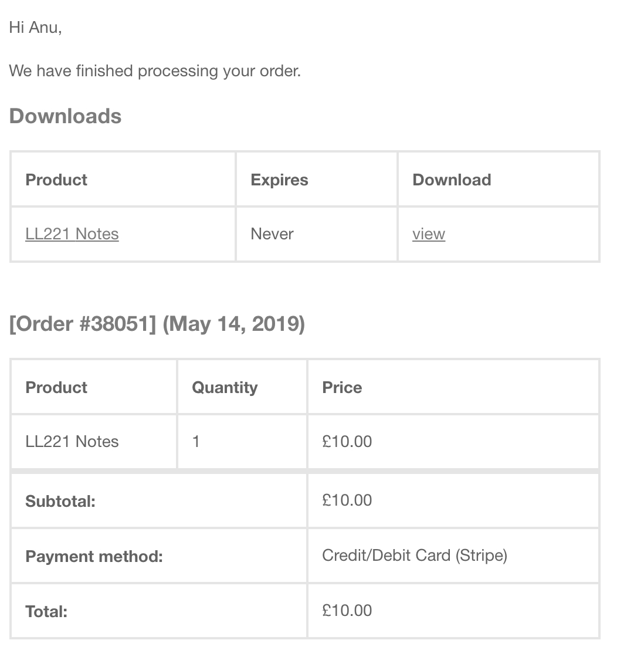
Task: Select the Quantity column header
Action: point(225,387)
